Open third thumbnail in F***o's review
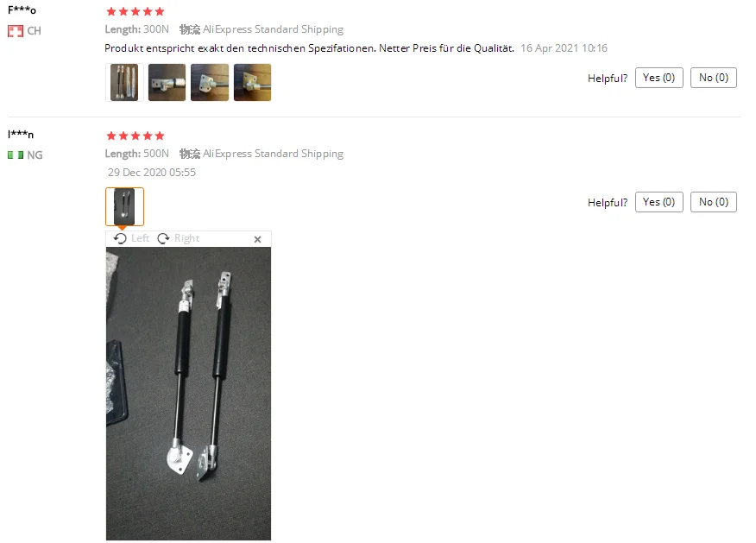This screenshot has width=756, height=543. pos(210,83)
